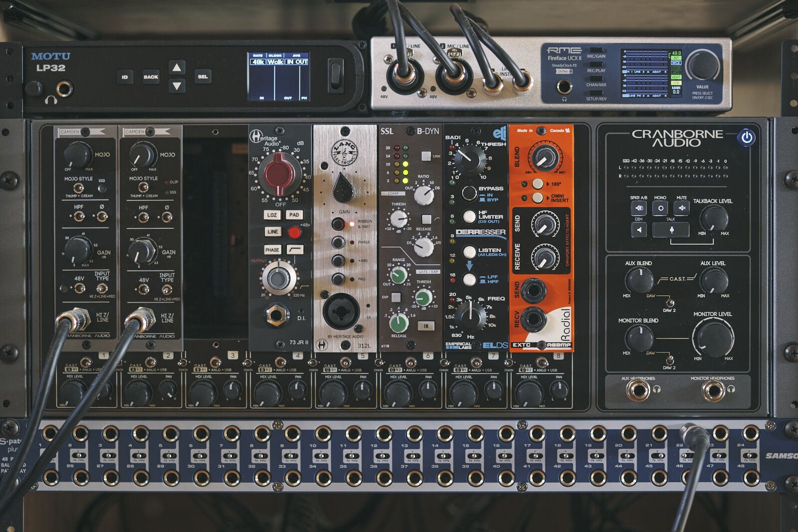Push the REC/PLAY button on RME Fireface
Image resolution: width=798 pixels, height=532 pixels.
point(596,65)
